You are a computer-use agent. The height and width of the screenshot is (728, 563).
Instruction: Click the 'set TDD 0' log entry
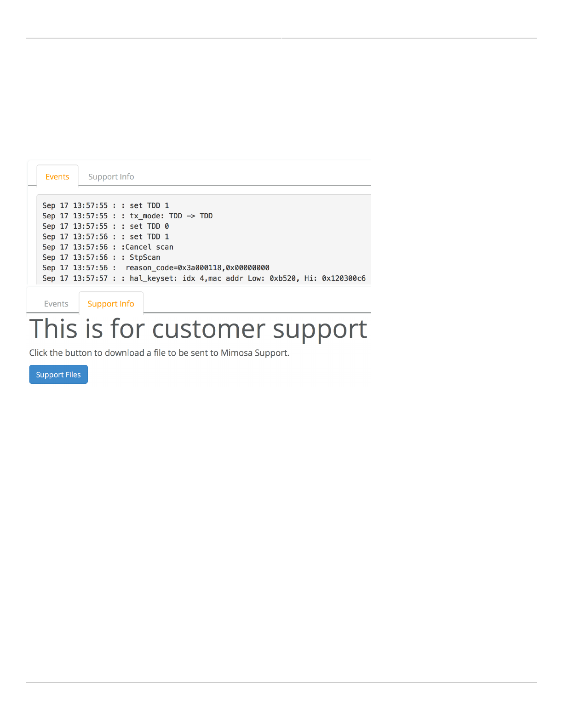[106, 226]
